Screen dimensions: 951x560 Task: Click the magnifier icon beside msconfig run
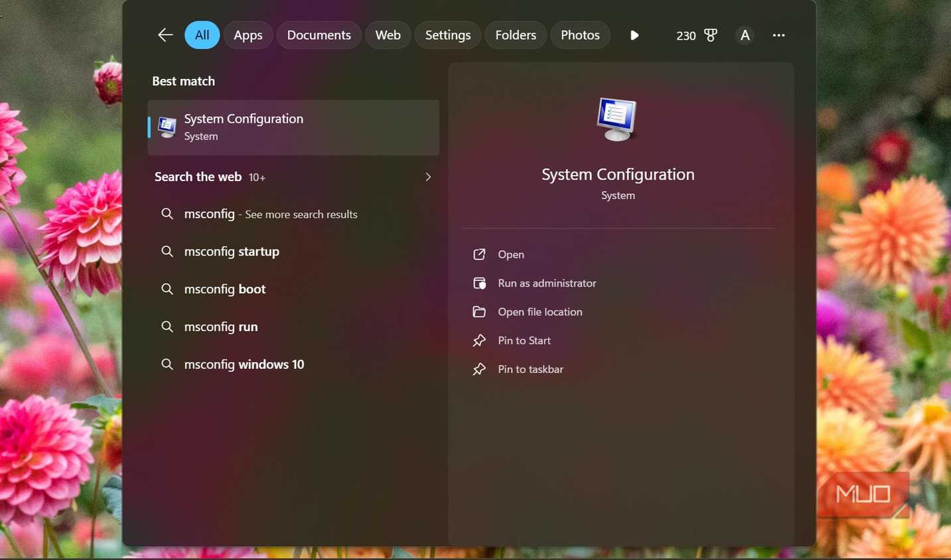tap(167, 326)
